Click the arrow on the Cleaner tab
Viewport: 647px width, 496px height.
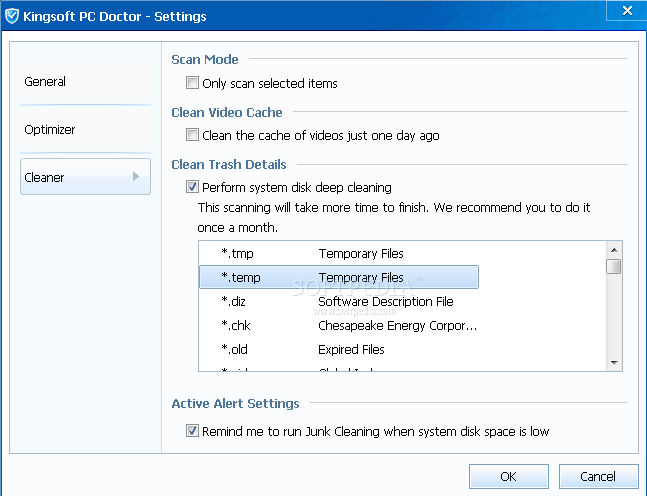coord(136,177)
